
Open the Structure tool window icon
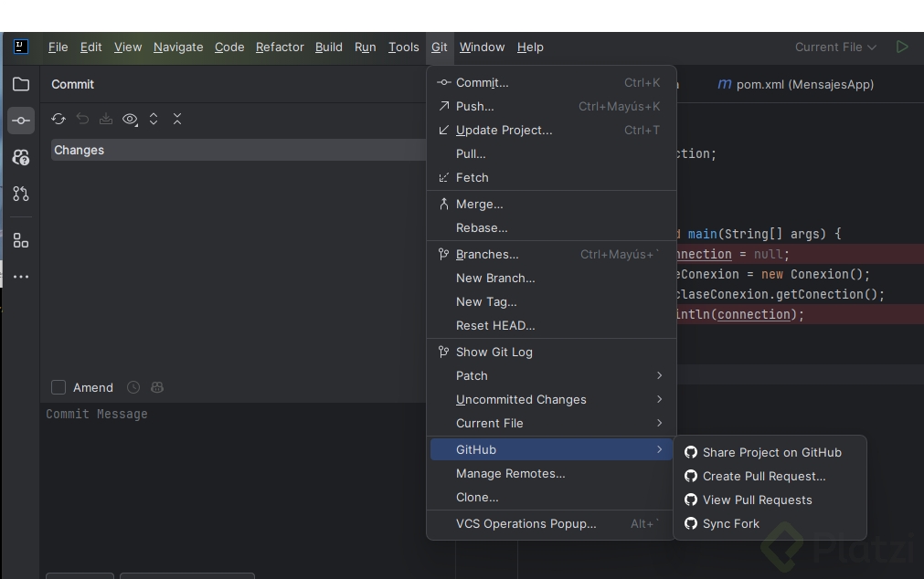click(x=21, y=240)
